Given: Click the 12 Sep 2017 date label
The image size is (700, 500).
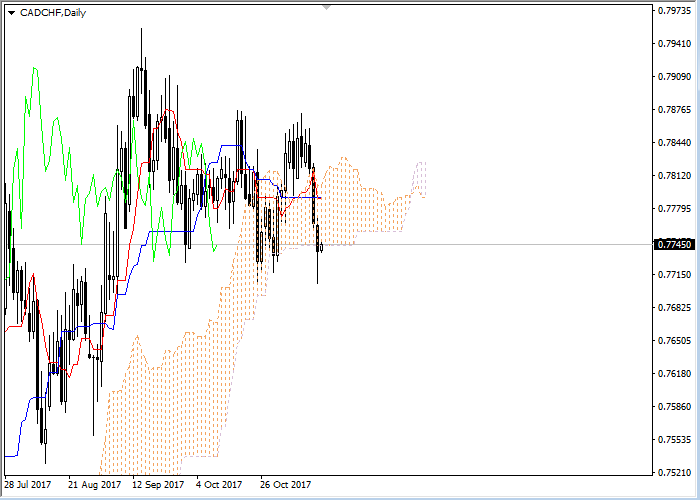Looking at the screenshot, I should (x=158, y=484).
